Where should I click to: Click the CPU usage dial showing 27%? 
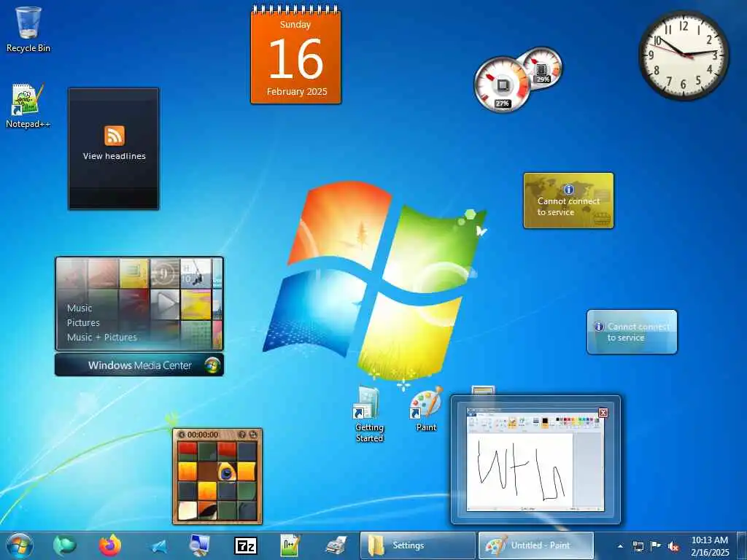[x=502, y=85]
